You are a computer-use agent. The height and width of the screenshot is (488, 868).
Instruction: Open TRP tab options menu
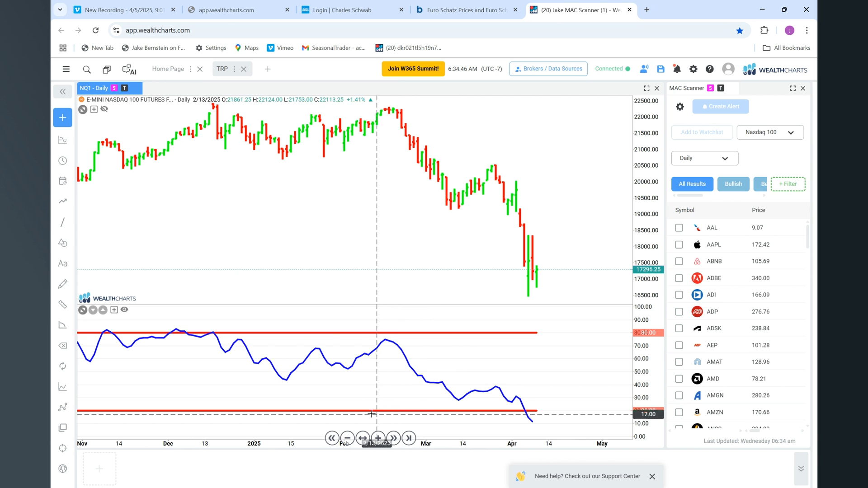tap(234, 69)
